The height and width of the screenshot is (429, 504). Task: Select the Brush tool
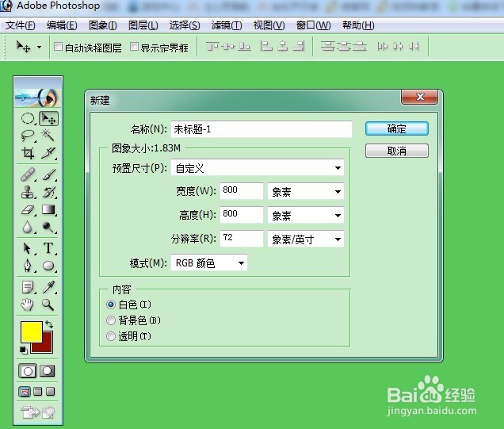click(48, 174)
